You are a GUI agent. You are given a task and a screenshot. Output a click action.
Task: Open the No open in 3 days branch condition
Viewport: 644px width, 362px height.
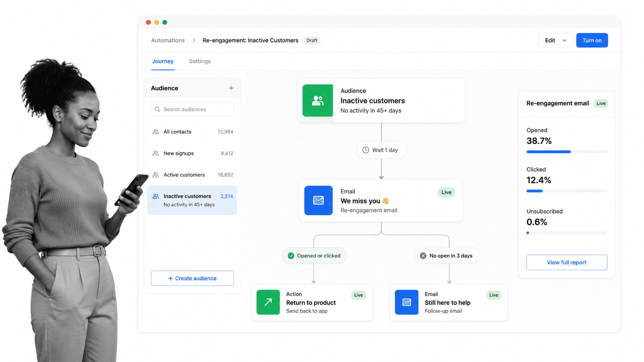point(447,256)
